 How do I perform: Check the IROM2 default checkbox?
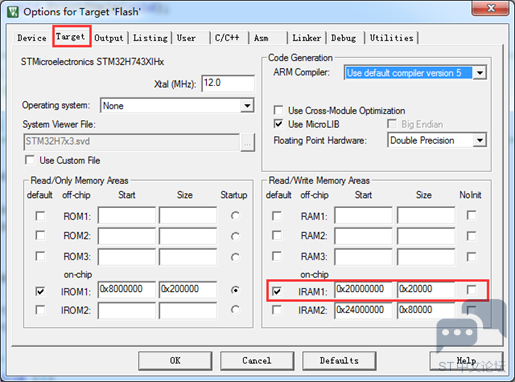coord(40,310)
